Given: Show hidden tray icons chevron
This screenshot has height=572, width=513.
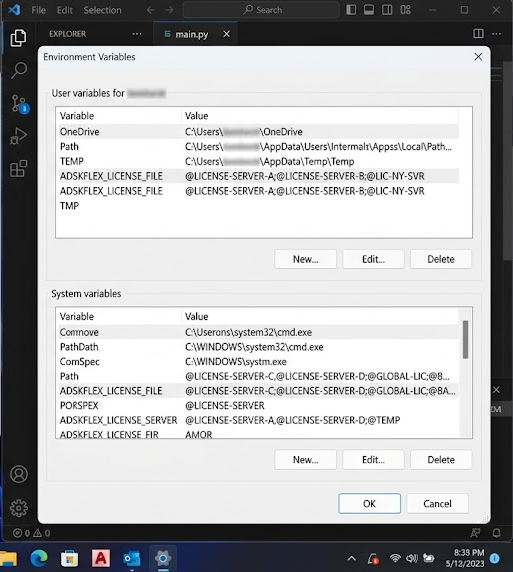Looking at the screenshot, I should (x=351, y=559).
